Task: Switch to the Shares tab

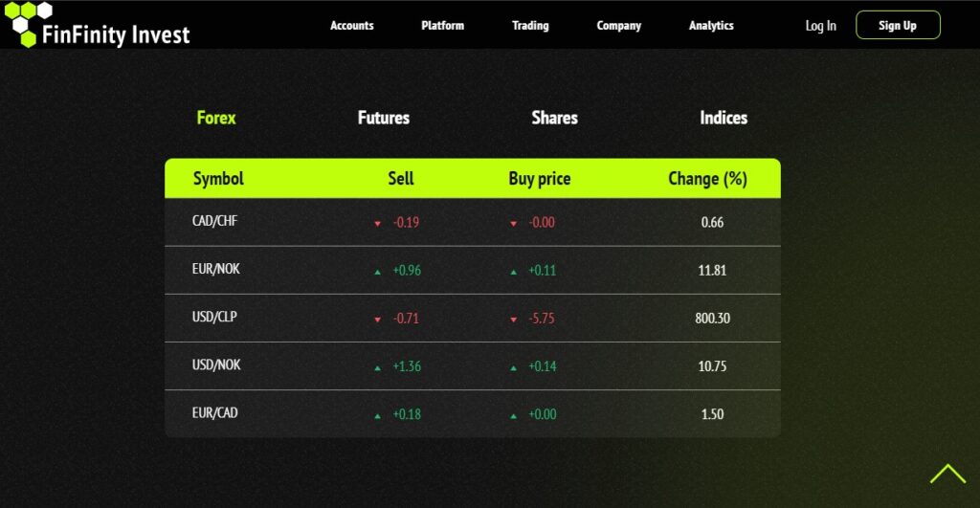Action: point(554,118)
